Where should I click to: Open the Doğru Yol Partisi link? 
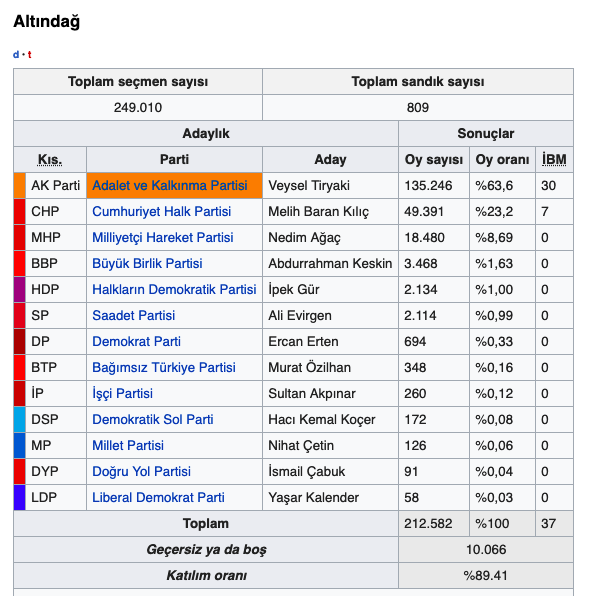point(141,472)
